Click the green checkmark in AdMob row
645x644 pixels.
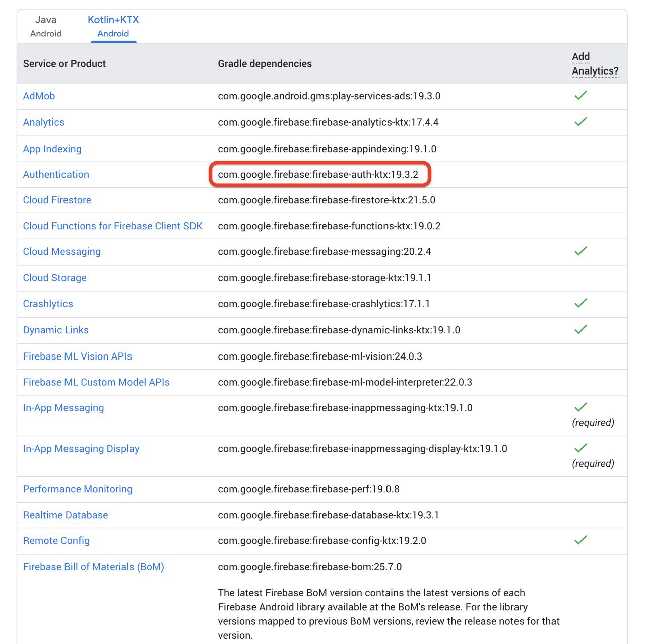coord(580,95)
